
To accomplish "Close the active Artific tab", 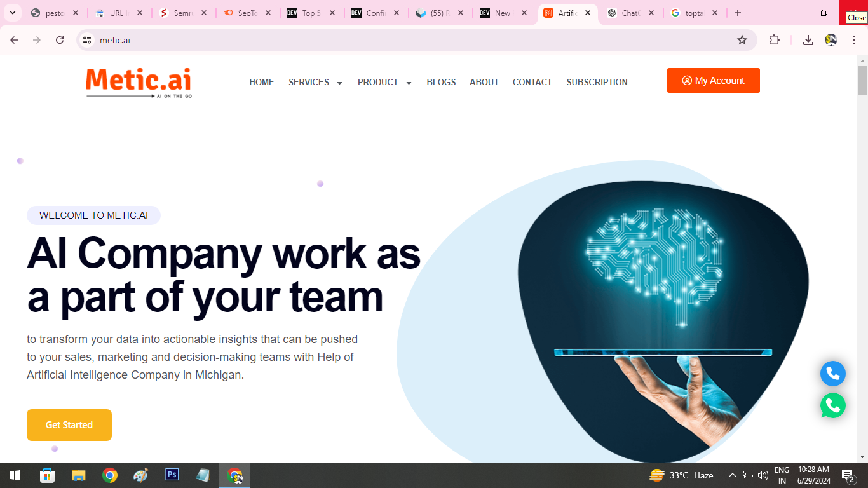I will coord(588,13).
